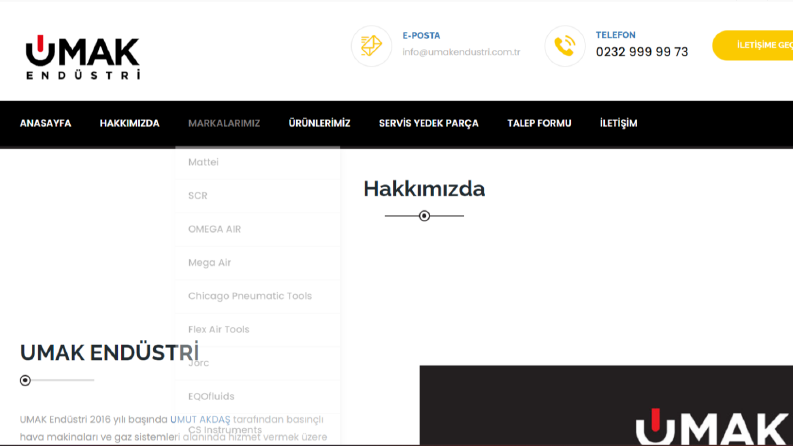Image resolution: width=793 pixels, height=446 pixels.
Task: Click the UMAK ENDÜSTRİ section heading
Action: pyautogui.click(x=109, y=352)
